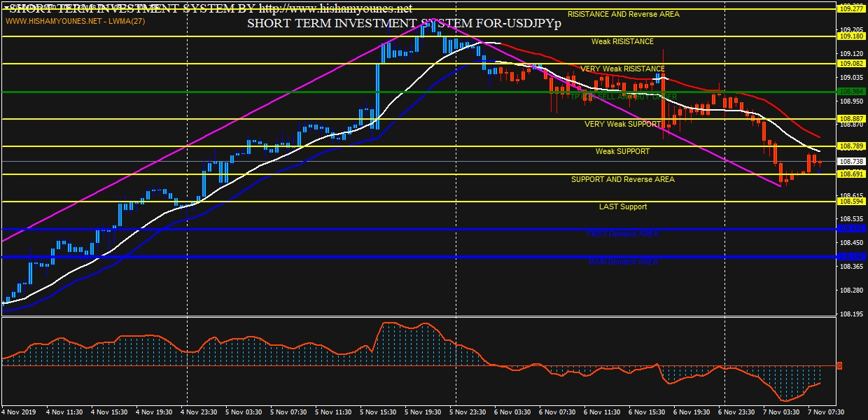
Task: Click the 109.277 yellow price tag
Action: (x=852, y=9)
